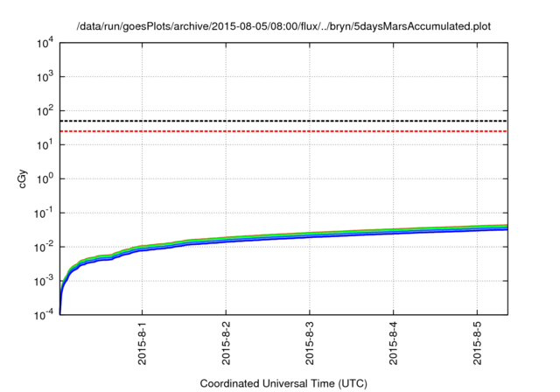Click the 10^-2 y-axis tick label
This screenshot has height=392, width=560.
pos(44,247)
